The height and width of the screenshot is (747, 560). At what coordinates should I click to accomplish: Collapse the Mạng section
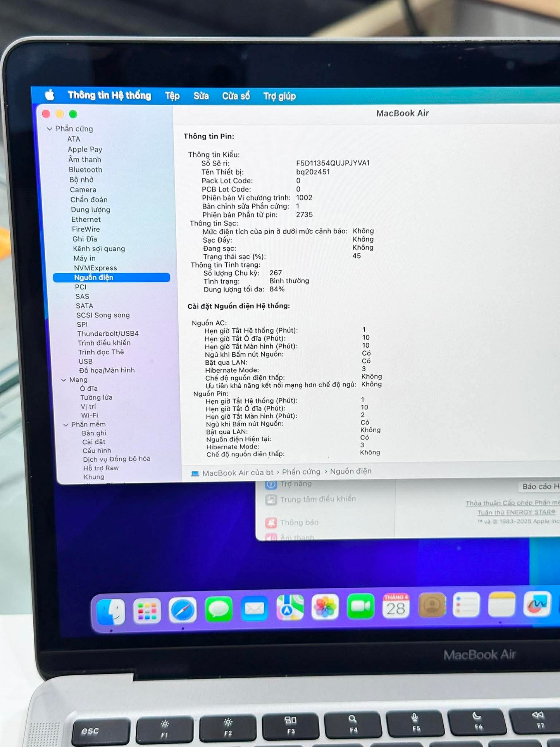click(x=64, y=380)
